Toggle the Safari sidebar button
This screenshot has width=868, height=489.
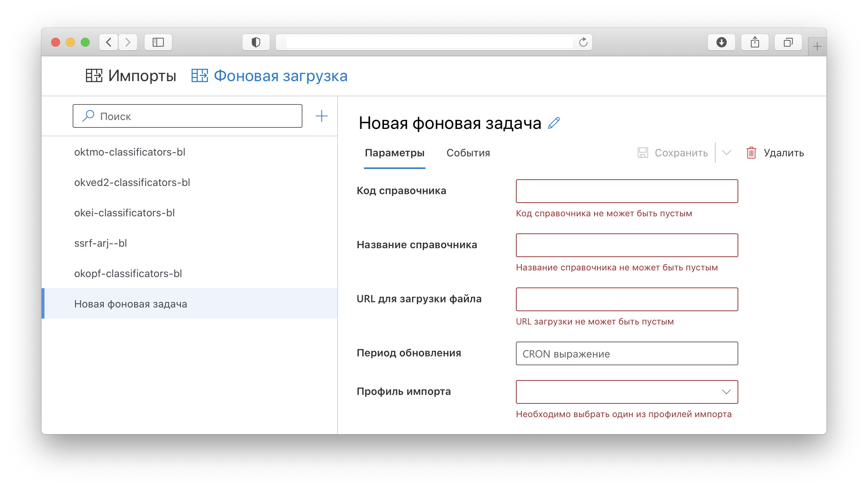click(158, 42)
